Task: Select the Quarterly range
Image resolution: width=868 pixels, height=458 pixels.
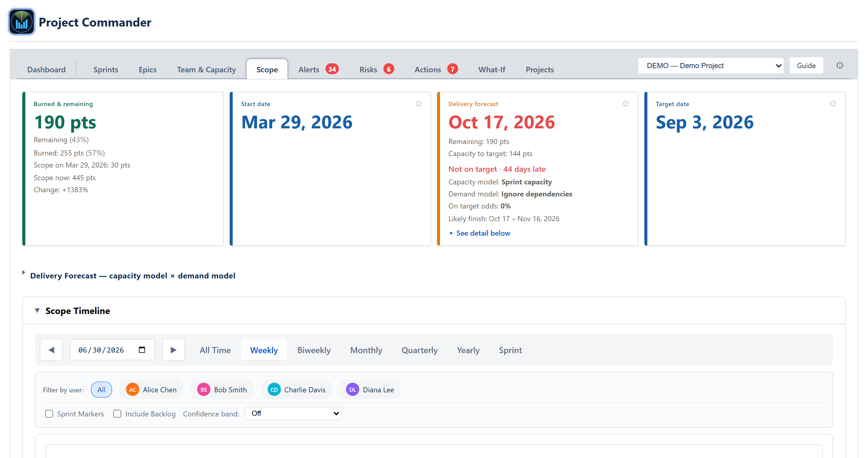Action: [420, 350]
